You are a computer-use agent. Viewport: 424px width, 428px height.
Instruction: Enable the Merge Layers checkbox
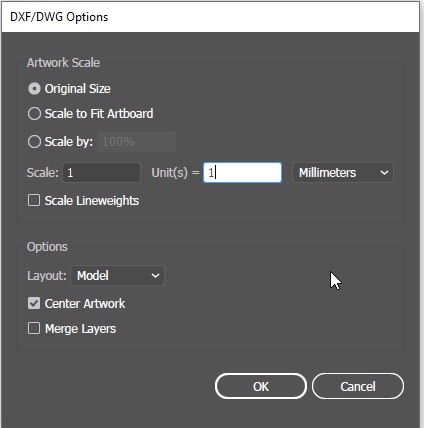[x=34, y=329]
